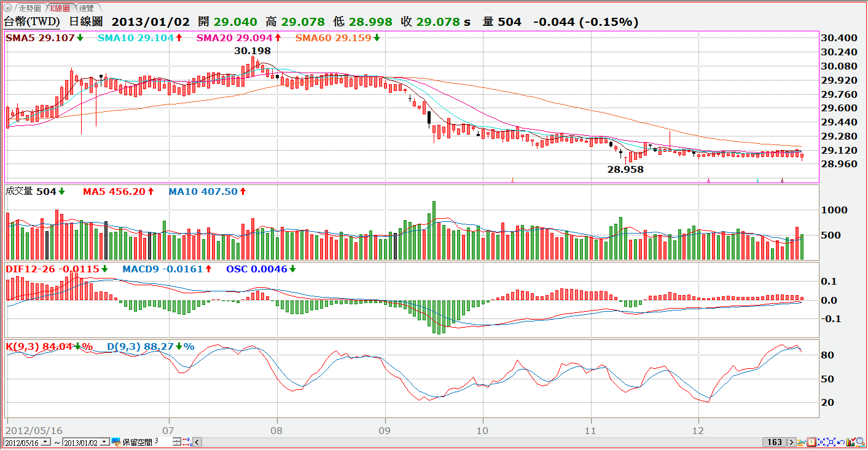
Task: Click the 30.198 high price annotation
Action: click(x=252, y=50)
